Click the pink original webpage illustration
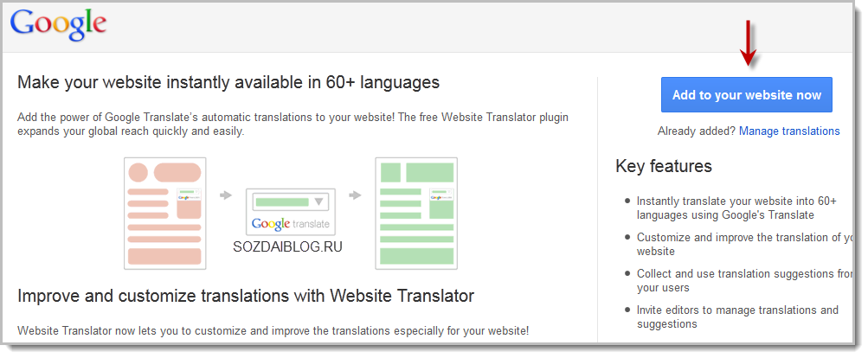 [165, 214]
